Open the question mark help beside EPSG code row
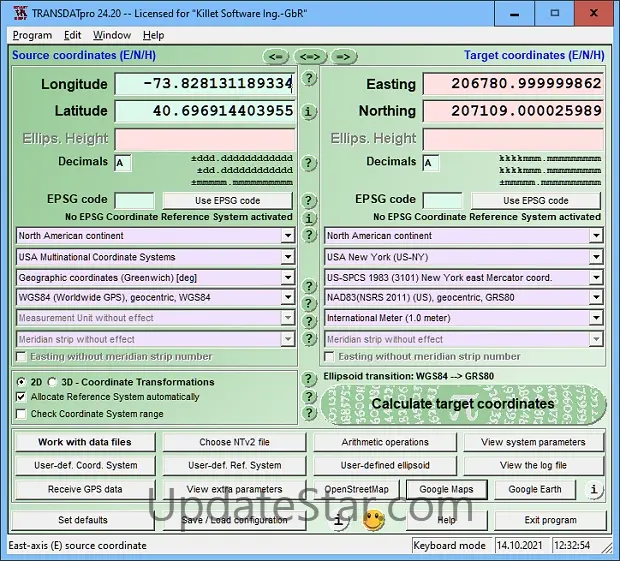620x561 pixels. (309, 200)
